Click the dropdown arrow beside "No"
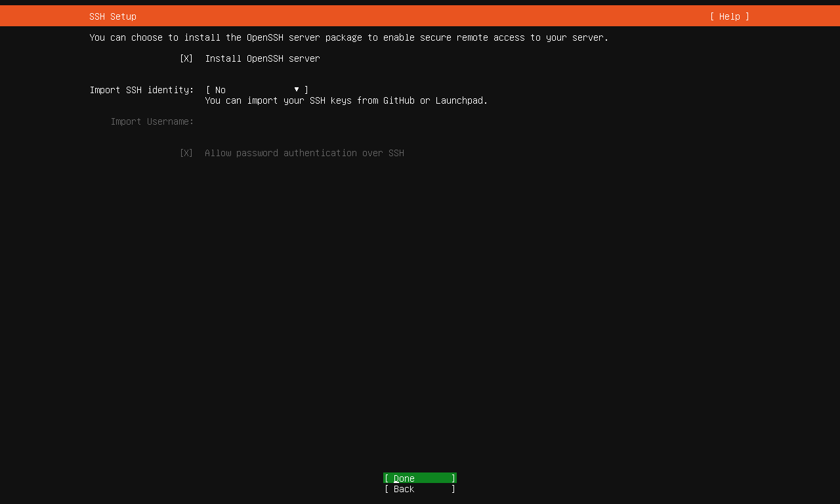Viewport: 840px width, 504px height. point(297,89)
